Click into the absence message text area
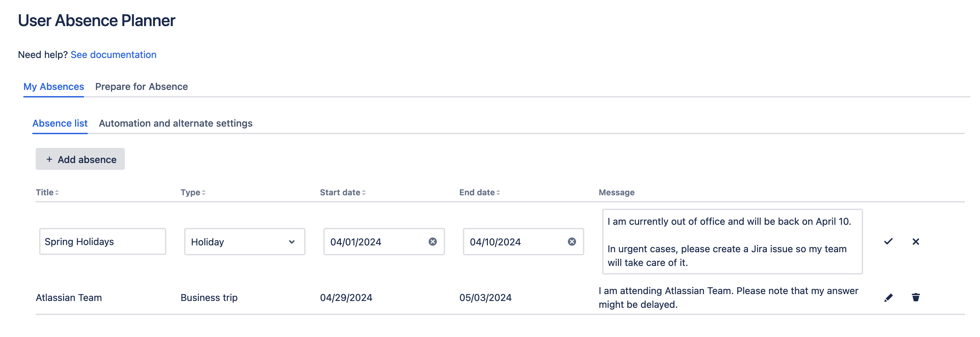The height and width of the screenshot is (337, 980). [732, 241]
